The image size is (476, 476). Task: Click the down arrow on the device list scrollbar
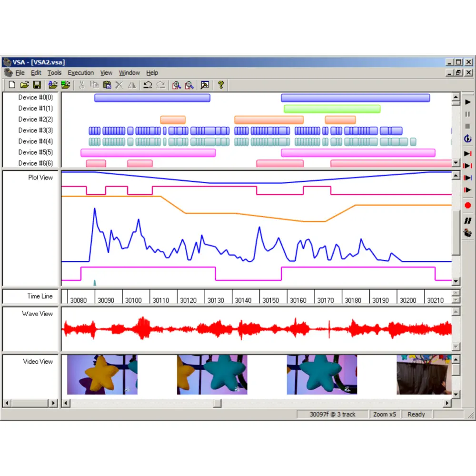(x=456, y=163)
